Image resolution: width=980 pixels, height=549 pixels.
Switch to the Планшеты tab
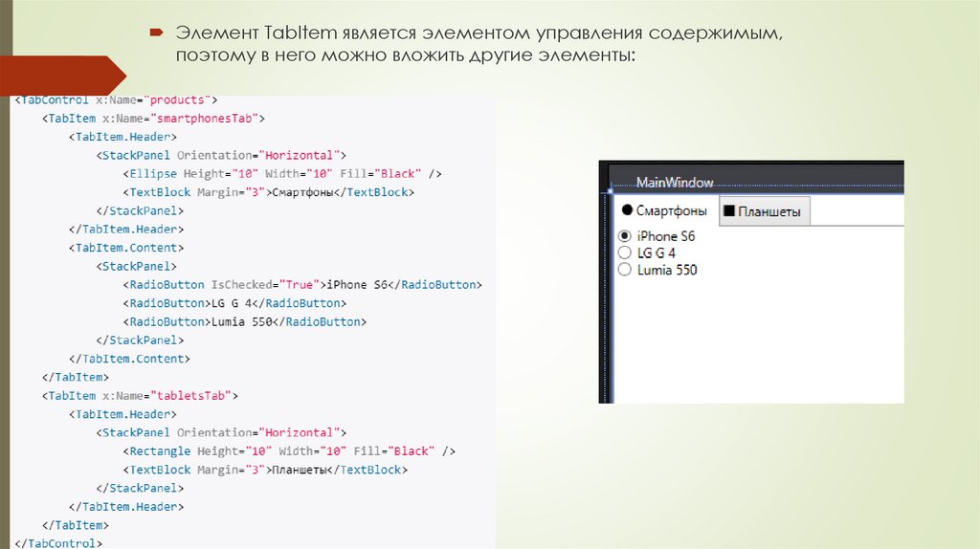765,211
